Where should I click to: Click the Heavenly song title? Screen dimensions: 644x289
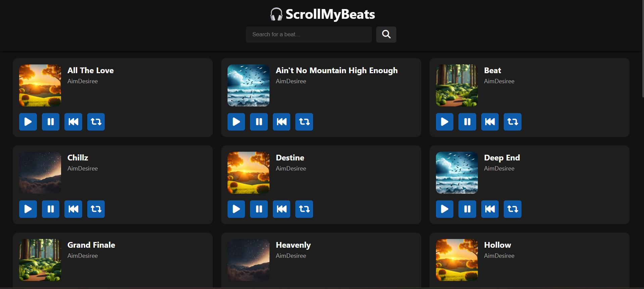[x=293, y=245]
